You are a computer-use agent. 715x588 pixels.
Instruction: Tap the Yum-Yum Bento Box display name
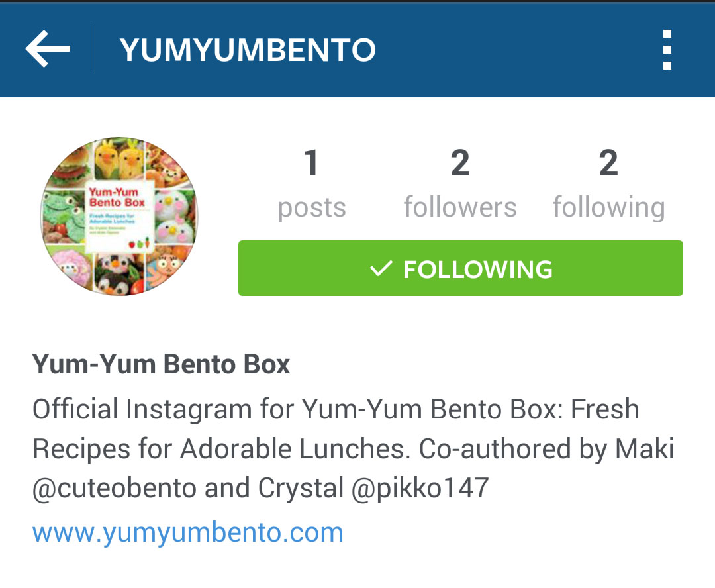point(161,364)
